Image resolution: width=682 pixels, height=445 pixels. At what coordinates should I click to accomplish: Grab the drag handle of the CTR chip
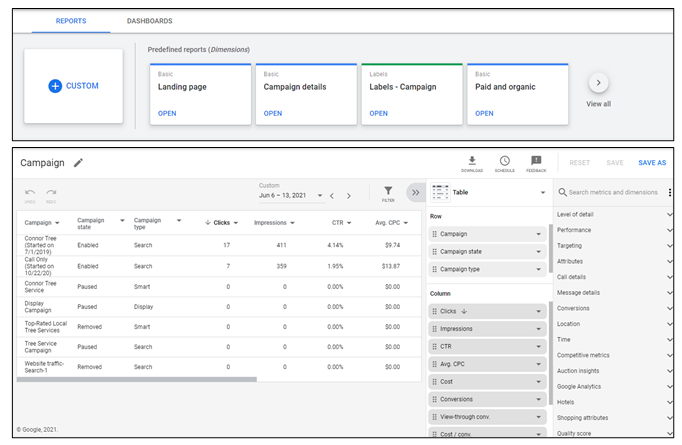pos(434,347)
